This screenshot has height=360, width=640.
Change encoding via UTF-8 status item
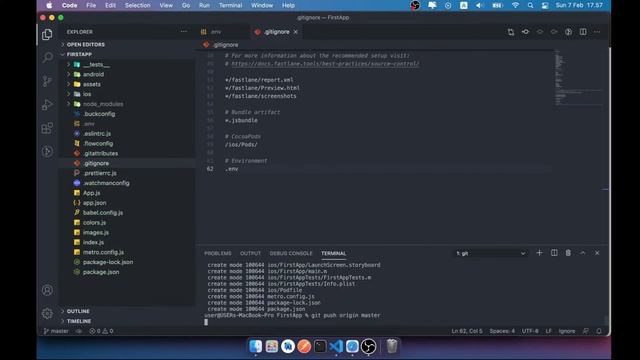[x=530, y=331]
